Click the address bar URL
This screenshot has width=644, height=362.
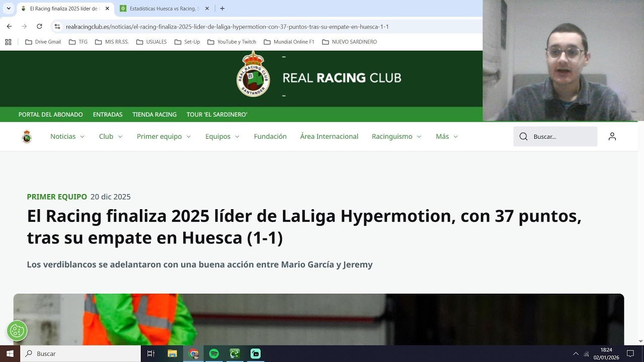(x=227, y=27)
